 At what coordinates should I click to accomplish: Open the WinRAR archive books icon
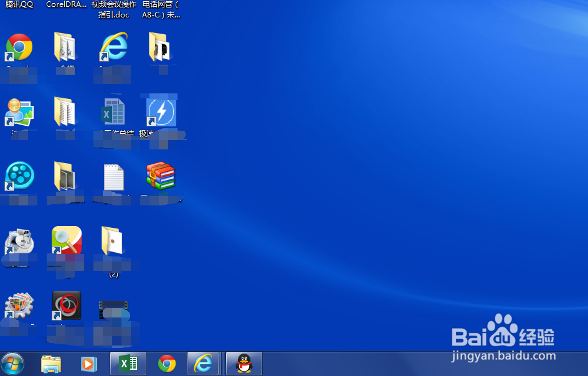click(x=161, y=176)
